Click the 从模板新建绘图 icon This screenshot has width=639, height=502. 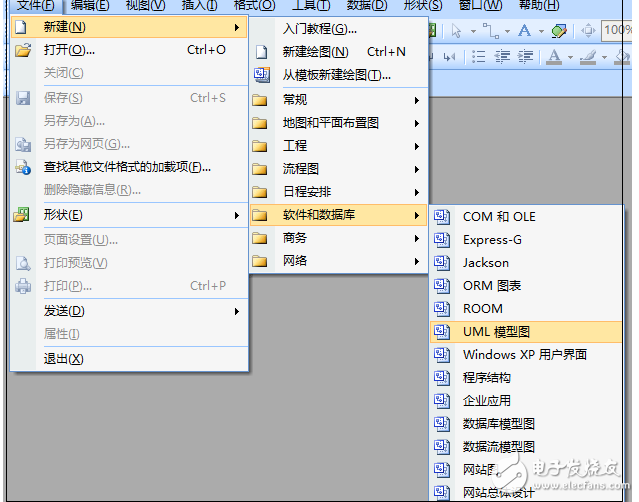tap(261, 75)
